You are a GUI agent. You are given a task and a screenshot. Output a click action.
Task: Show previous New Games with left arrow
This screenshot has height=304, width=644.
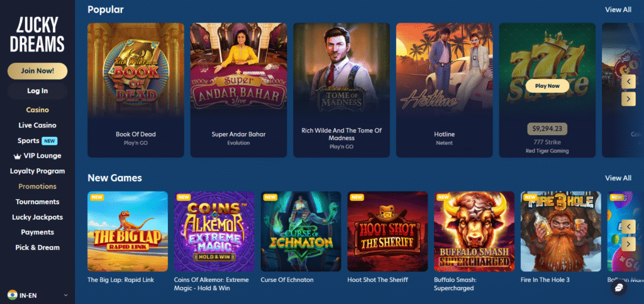(x=628, y=227)
